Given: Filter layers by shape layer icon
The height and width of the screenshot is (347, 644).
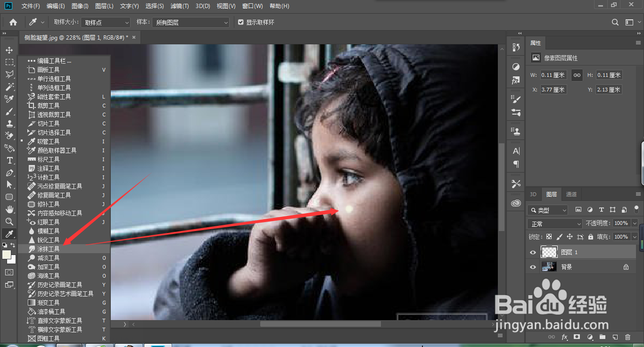Looking at the screenshot, I should 612,210.
